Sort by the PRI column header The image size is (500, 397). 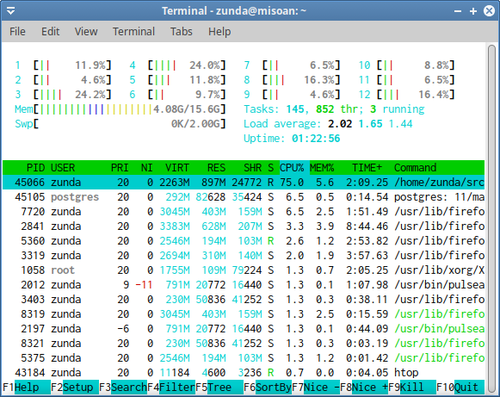click(120, 168)
